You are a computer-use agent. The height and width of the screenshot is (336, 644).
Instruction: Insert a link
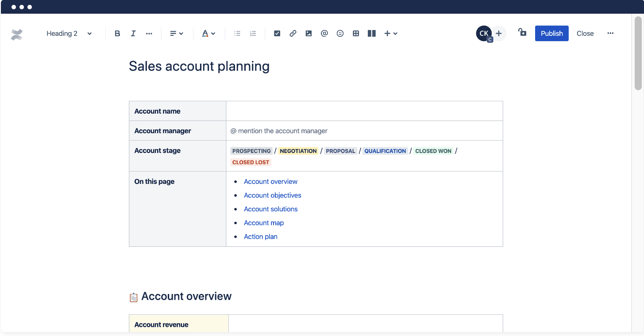coord(293,33)
